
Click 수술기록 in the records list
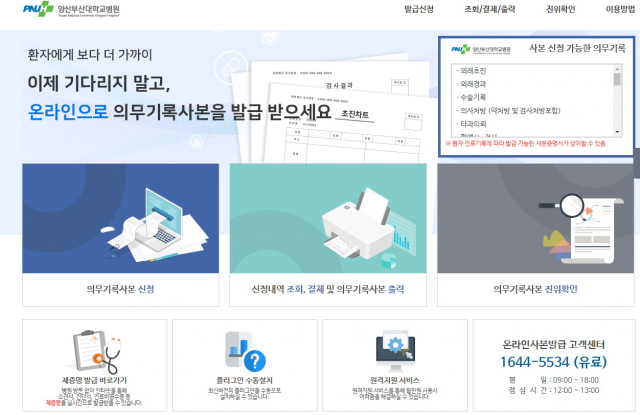pos(475,98)
